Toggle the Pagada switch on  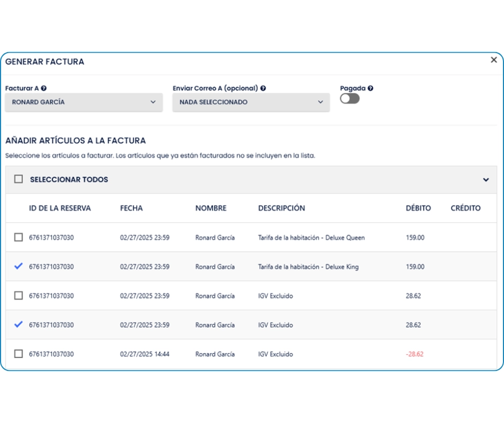[x=350, y=99]
